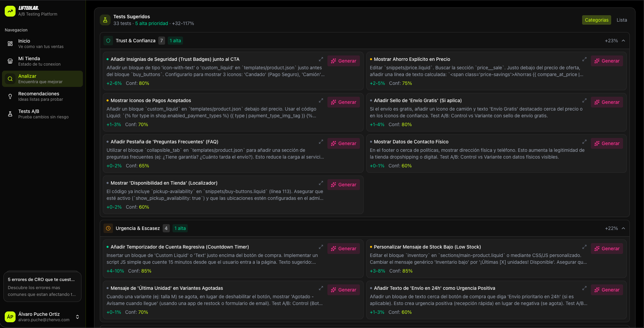Open the Recomendaciones navigation entry
Viewport: 644px width, 328px height.
[39, 96]
